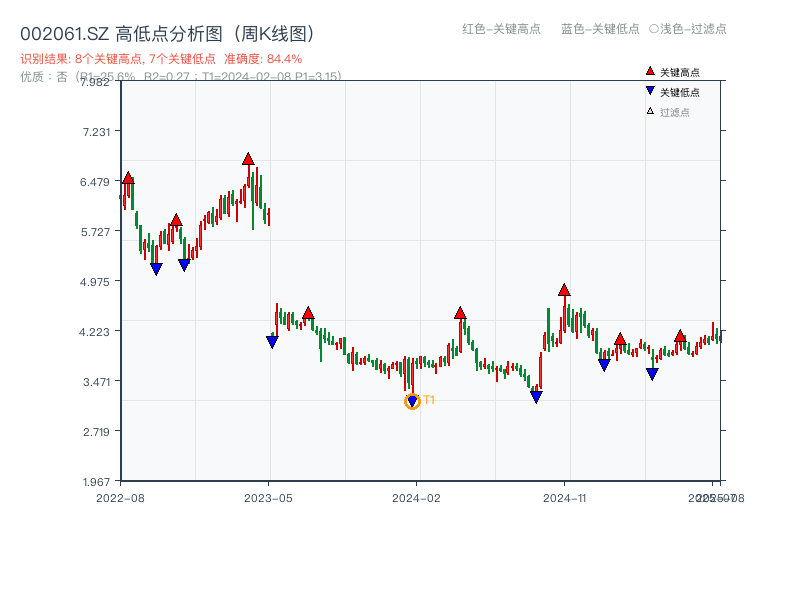Select the highest red key-high marker above 2023 peak

tap(248, 158)
